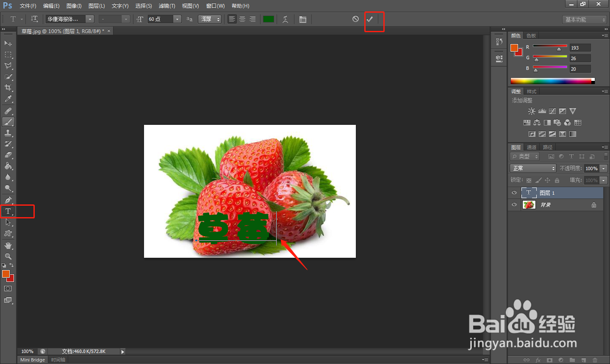610x364 pixels.
Task: Open the anti-aliasing dropdown 浑厚
Action: point(210,19)
